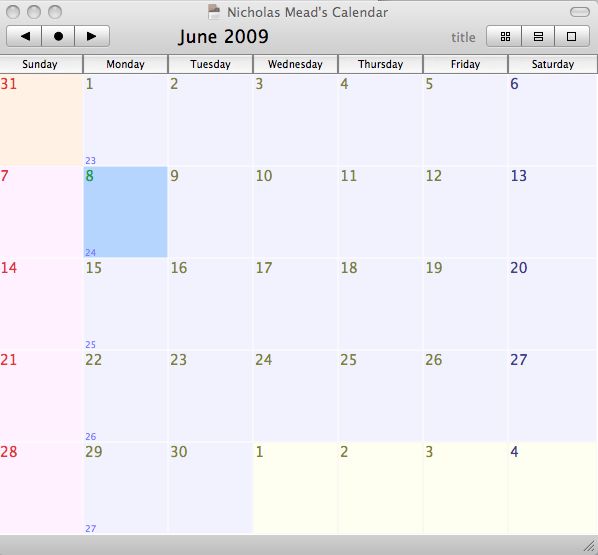The height and width of the screenshot is (555, 598).
Task: Select the June 30 day cell
Action: click(x=210, y=488)
